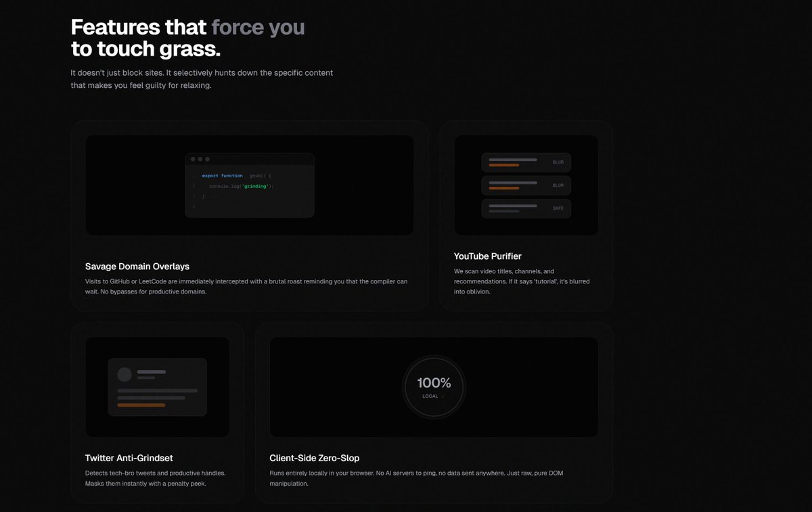
Task: Open the mock tweet card illustration
Action: pos(157,387)
